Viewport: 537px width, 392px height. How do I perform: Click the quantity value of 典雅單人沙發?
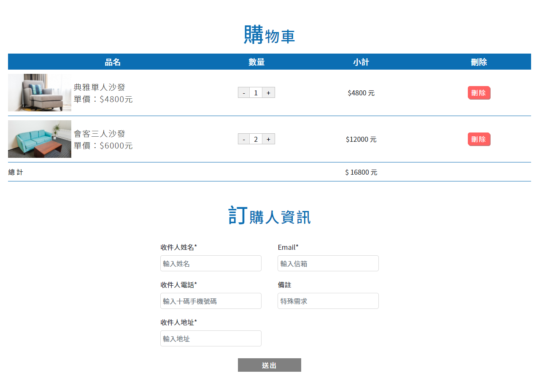256,92
